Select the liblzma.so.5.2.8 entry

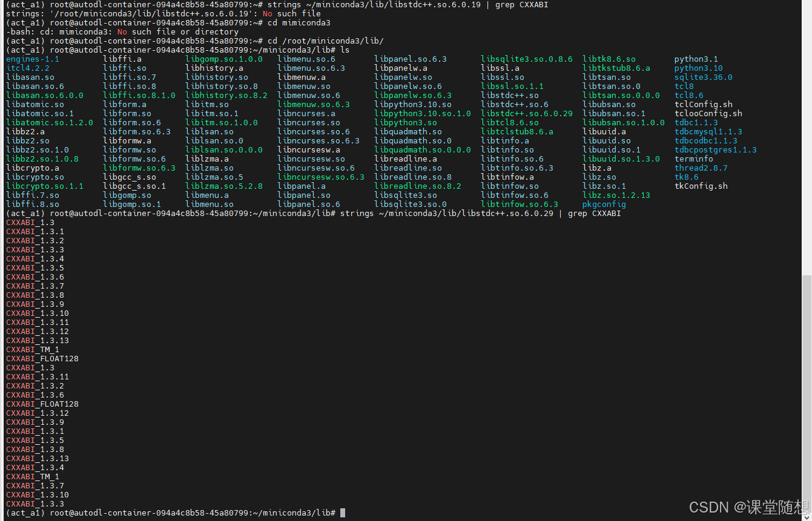click(x=224, y=186)
